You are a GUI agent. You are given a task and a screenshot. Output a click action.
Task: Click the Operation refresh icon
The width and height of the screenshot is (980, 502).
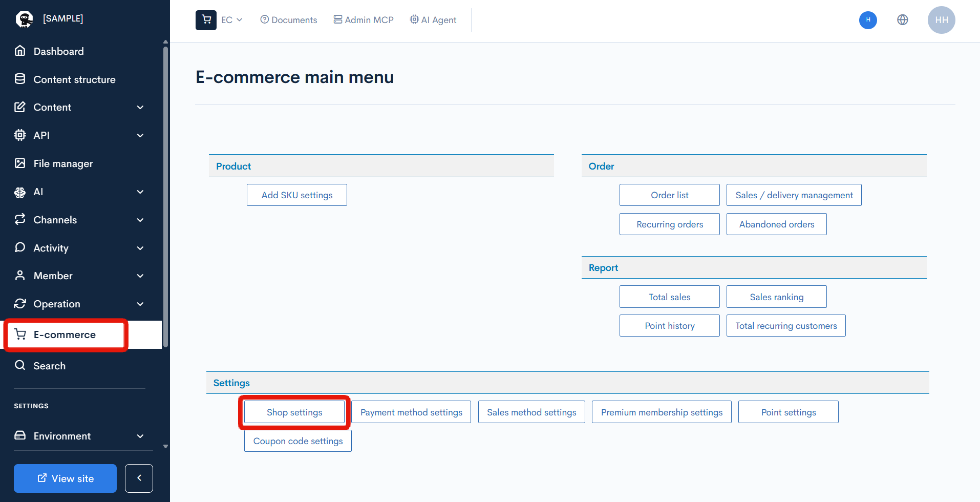click(20, 304)
